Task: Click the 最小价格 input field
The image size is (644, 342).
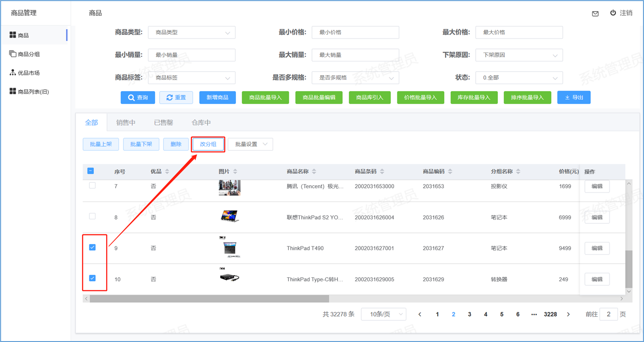Action: click(355, 33)
